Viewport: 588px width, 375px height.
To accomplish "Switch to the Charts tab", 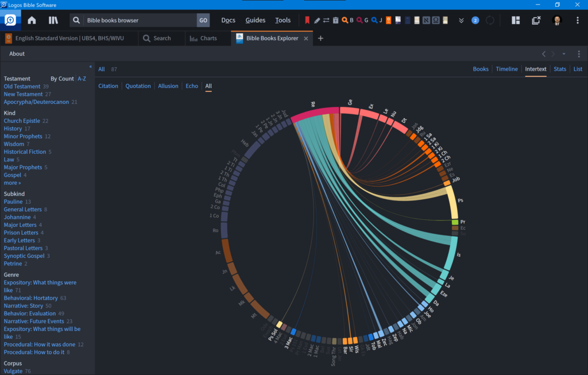I will (x=208, y=38).
